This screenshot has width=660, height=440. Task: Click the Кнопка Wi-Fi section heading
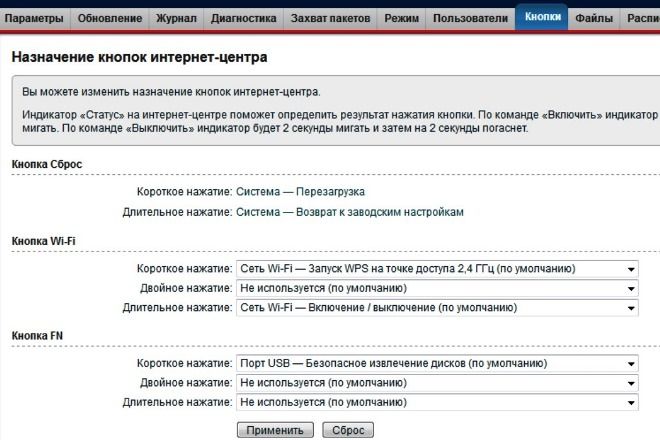coord(44,241)
